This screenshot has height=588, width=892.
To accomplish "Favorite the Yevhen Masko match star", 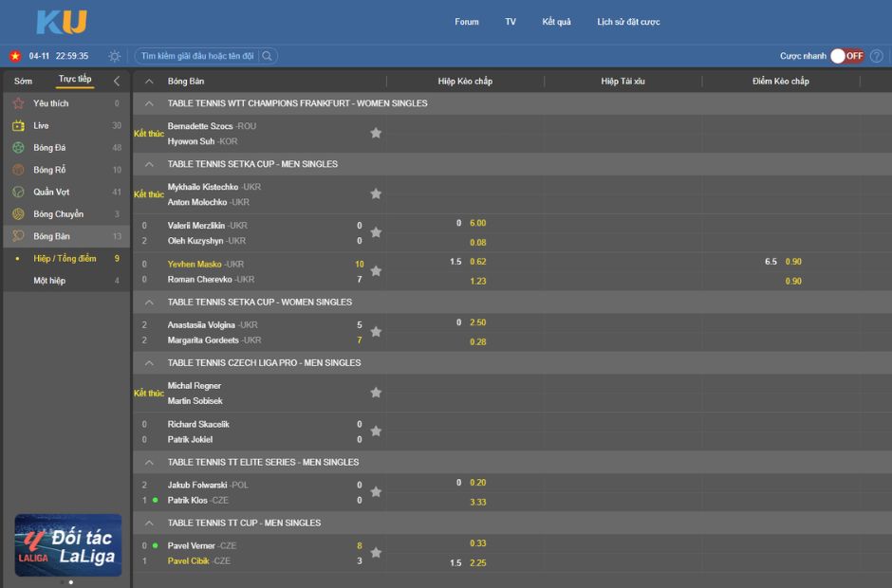I will pos(376,271).
